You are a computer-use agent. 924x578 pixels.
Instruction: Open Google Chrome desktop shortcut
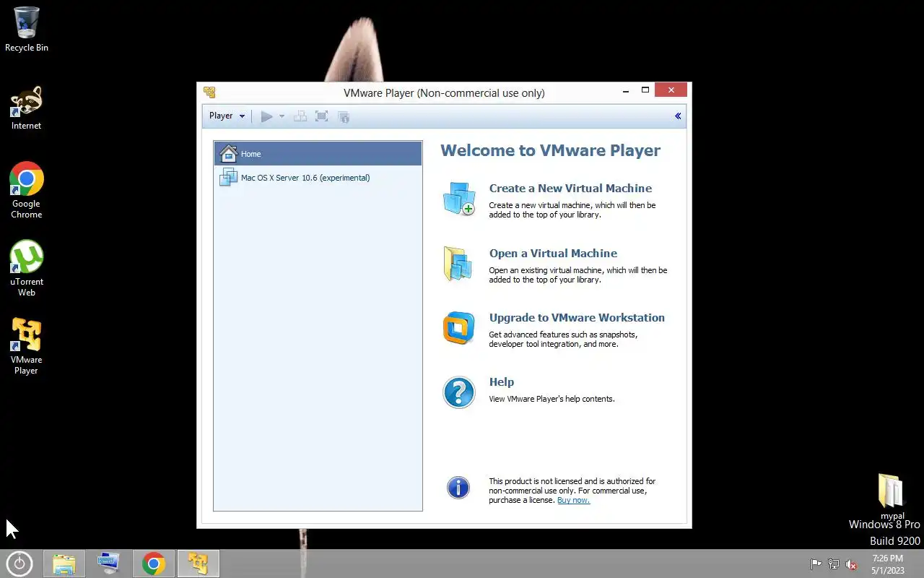tap(27, 190)
